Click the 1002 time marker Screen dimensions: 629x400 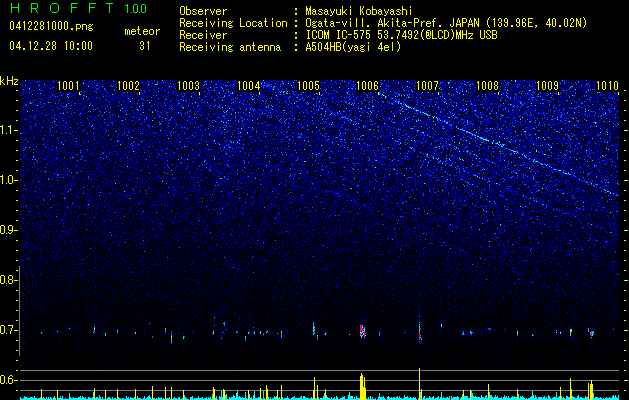(x=128, y=86)
